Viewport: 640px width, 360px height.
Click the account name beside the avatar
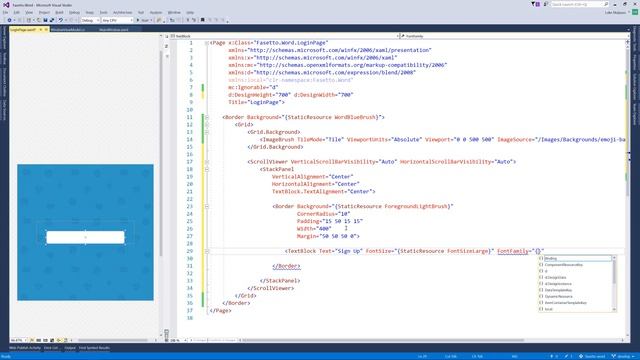[x=615, y=12]
